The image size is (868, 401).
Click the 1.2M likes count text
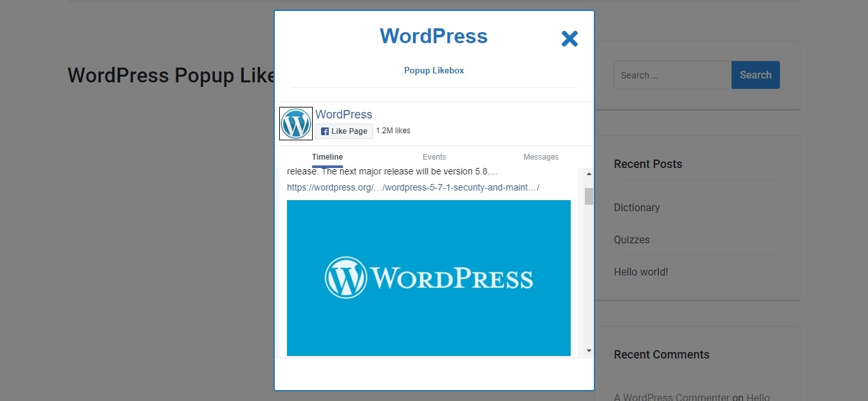(393, 131)
